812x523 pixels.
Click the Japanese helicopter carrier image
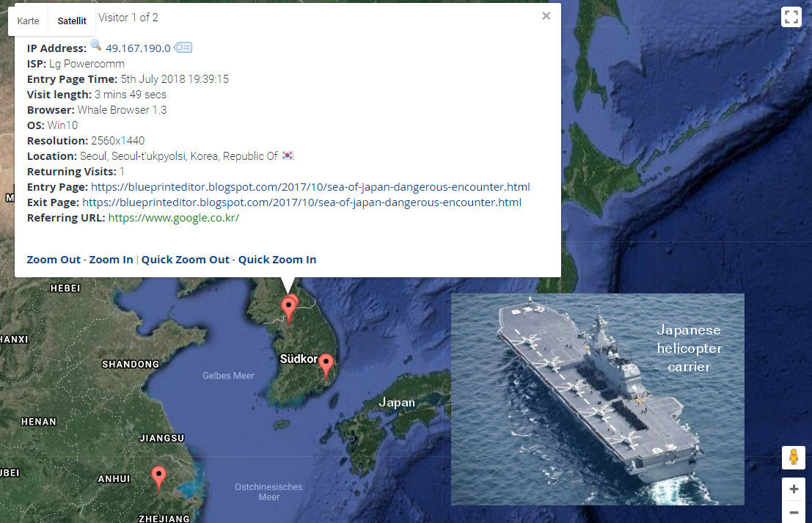598,399
